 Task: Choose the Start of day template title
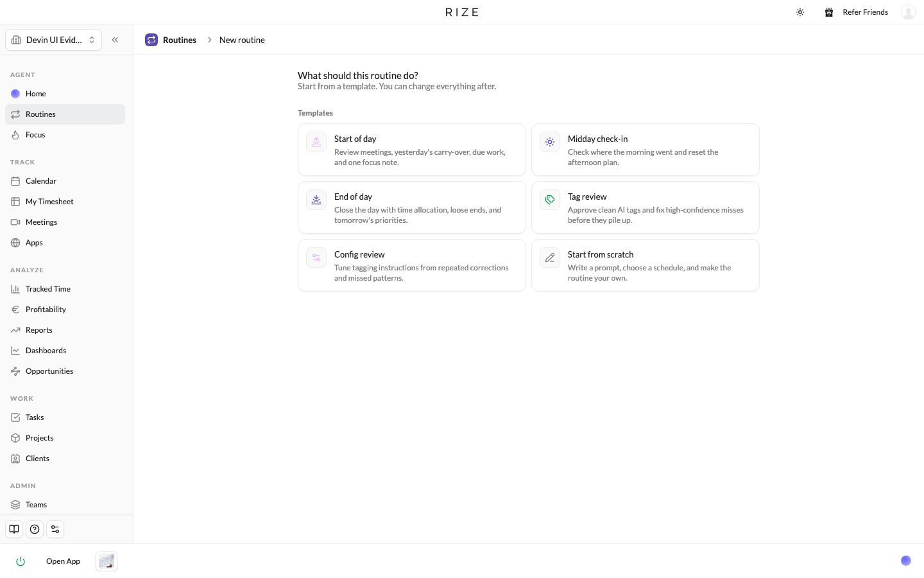(x=355, y=139)
